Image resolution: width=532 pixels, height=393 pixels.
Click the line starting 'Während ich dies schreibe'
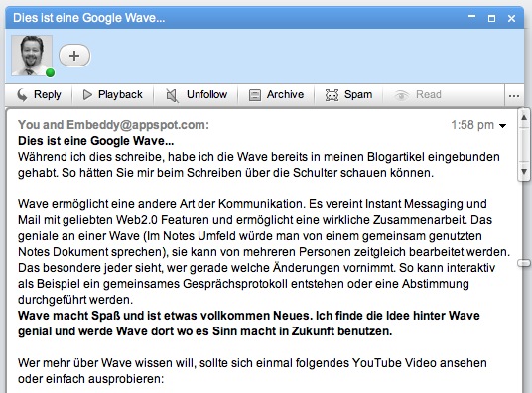point(258,157)
